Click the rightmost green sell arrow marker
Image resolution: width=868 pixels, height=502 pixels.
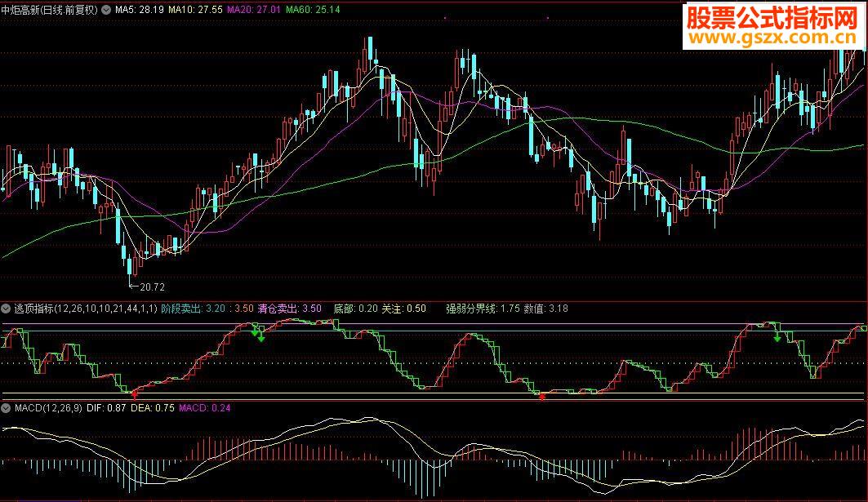pos(777,337)
